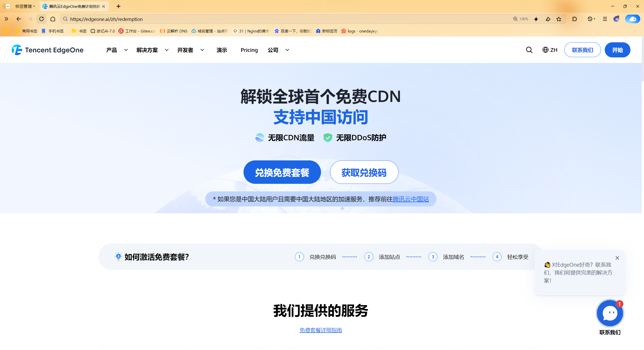Screen dimensions: 644x350
Task: Open the Pricing menu item
Action: 249,50
